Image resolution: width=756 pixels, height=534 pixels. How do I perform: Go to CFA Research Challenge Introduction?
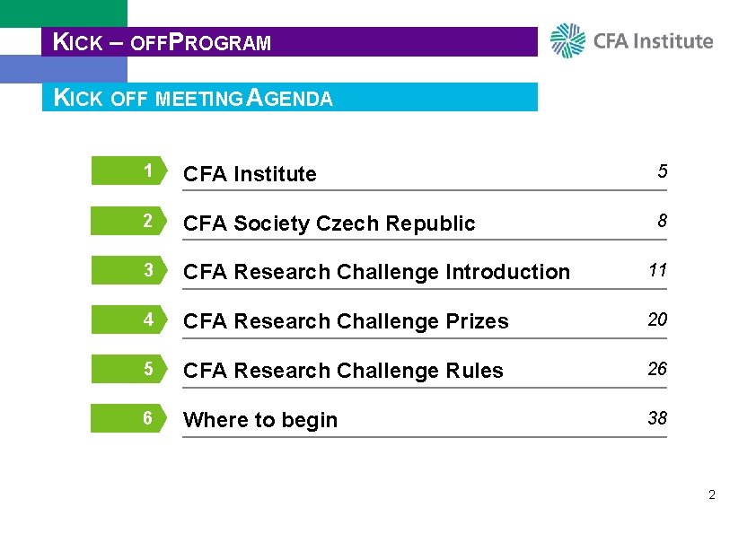click(x=376, y=272)
